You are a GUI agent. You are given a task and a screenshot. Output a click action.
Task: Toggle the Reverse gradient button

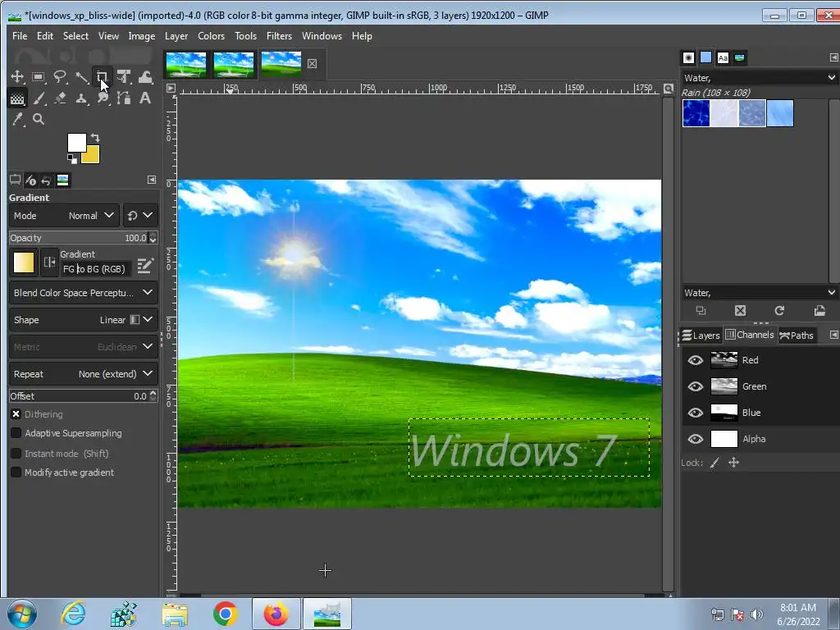coord(49,262)
